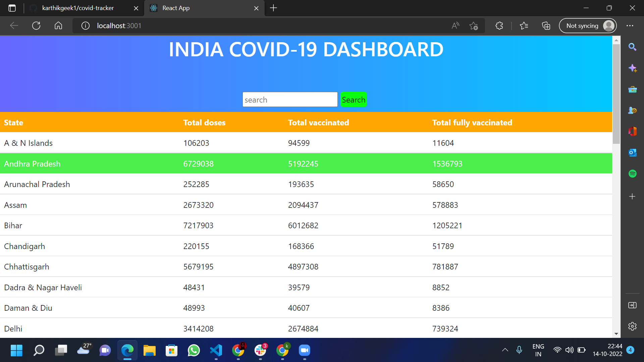Open Read aloud in address bar
The image size is (644, 362).
coord(455,25)
